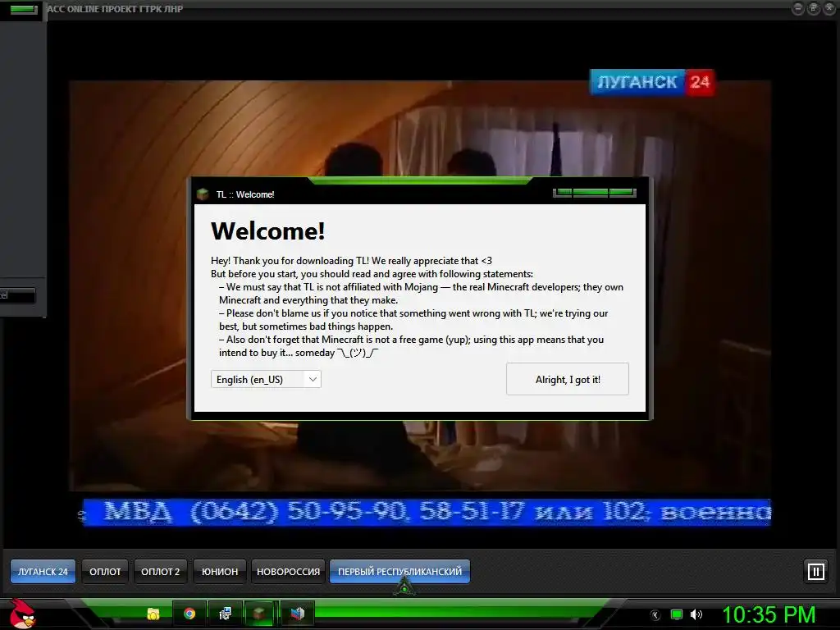Click the ЛУГАНСК 24 channel logo on video
This screenshot has height=630, width=840.
click(652, 82)
